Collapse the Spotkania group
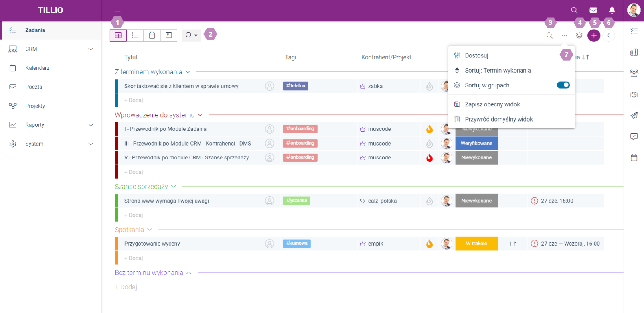This screenshot has width=644, height=313. click(150, 230)
